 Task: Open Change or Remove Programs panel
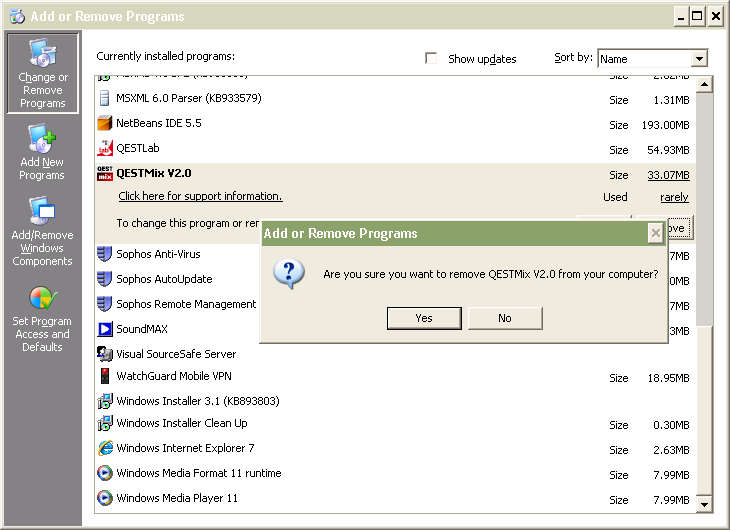coord(43,74)
